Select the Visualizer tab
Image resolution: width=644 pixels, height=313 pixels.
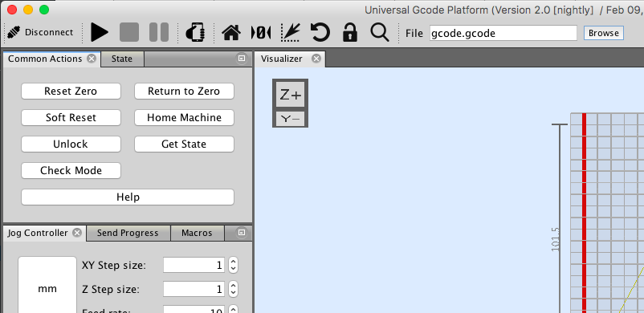[x=281, y=59]
